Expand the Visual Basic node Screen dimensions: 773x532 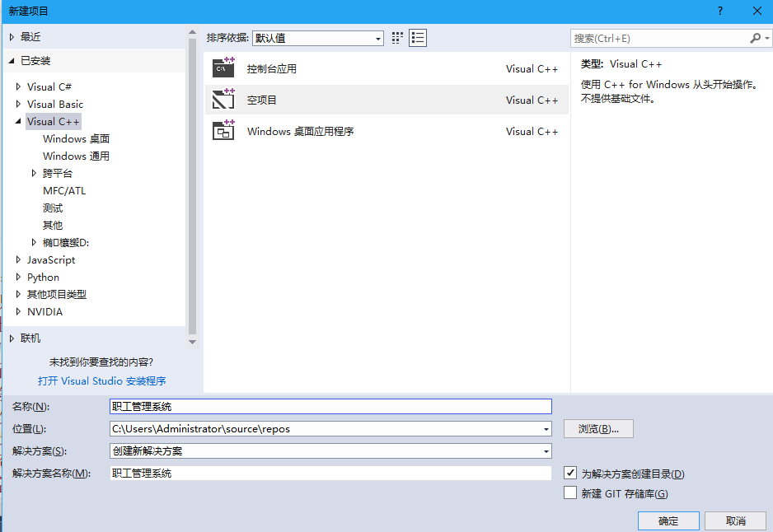click(18, 104)
